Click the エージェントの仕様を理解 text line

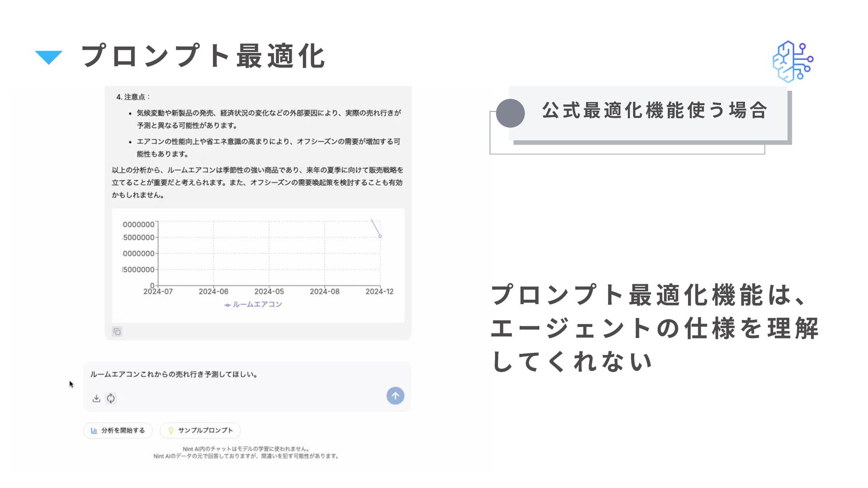[654, 328]
